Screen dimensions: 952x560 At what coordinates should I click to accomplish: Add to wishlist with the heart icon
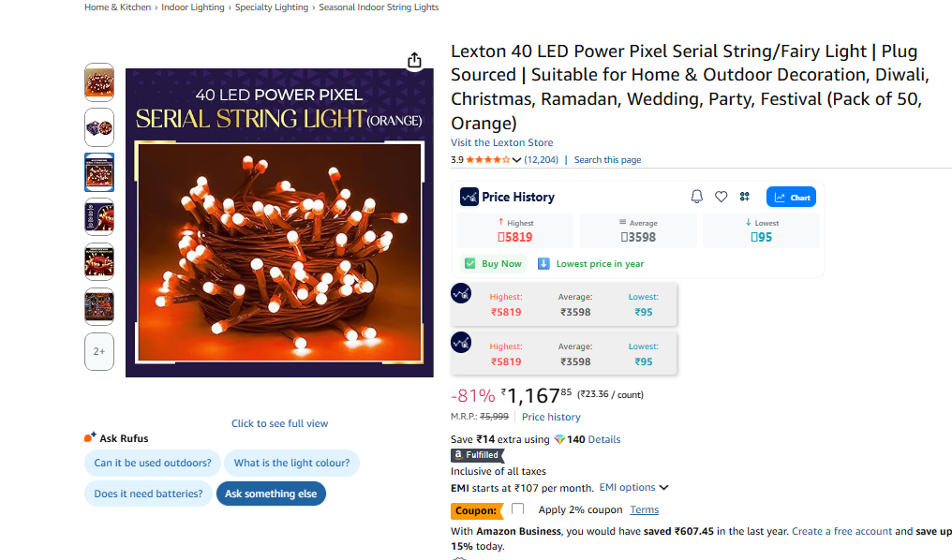pos(721,197)
